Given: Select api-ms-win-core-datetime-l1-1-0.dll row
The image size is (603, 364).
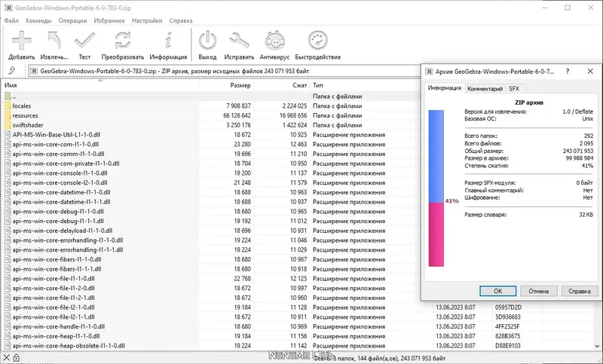Looking at the screenshot, I should [212, 192].
